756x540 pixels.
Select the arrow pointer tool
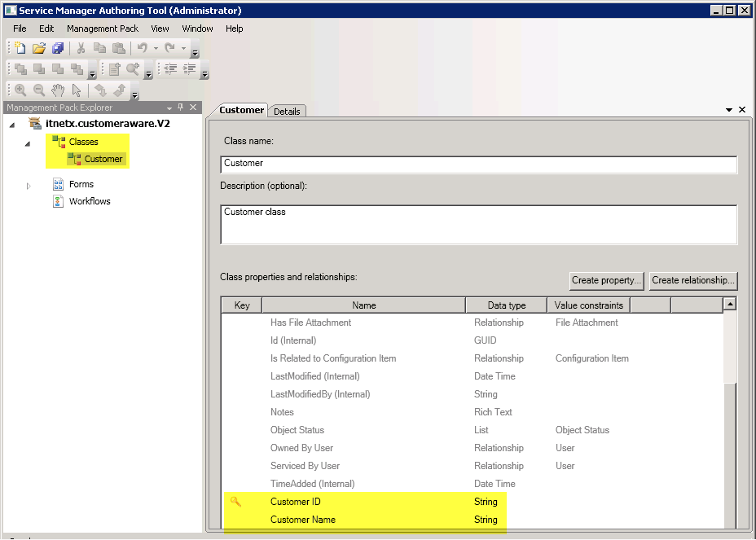click(77, 90)
